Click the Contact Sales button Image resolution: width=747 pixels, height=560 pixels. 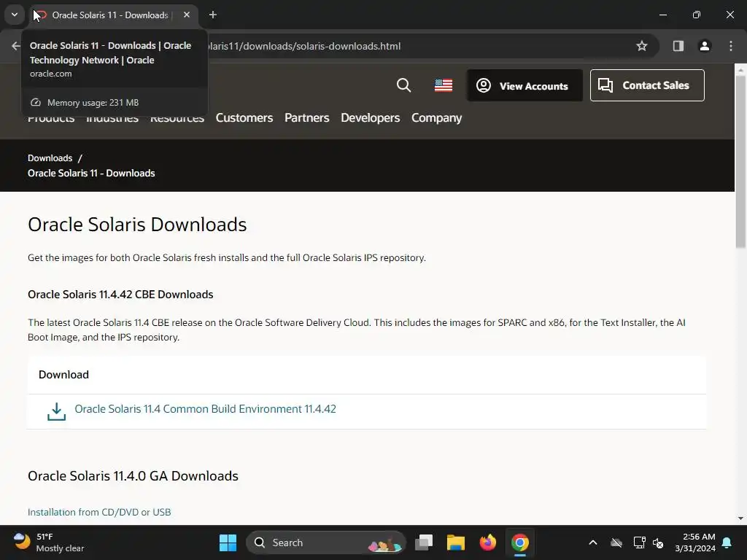647,85
